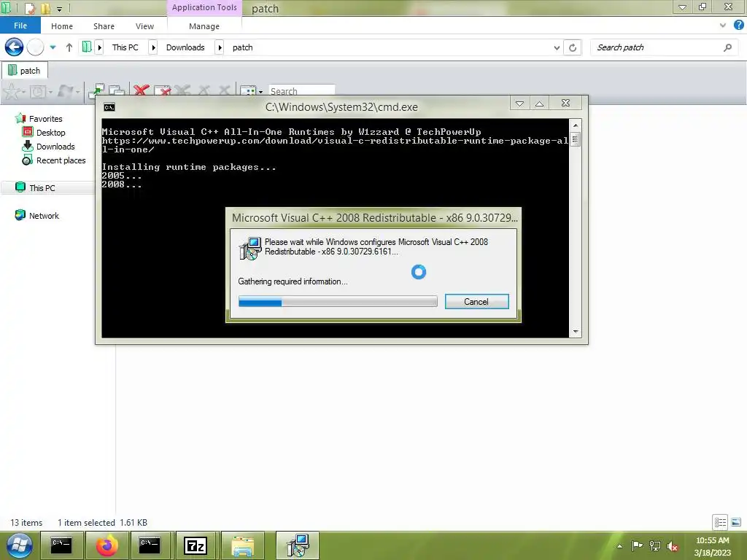Click the red X close tab icon
Viewport: 747px width, 560px height.
click(141, 91)
